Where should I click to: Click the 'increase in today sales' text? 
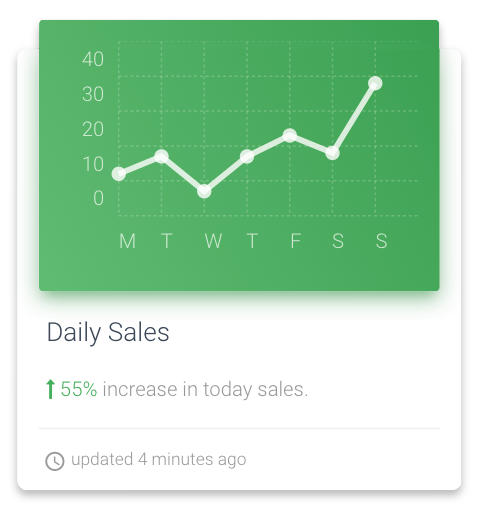(x=205, y=390)
